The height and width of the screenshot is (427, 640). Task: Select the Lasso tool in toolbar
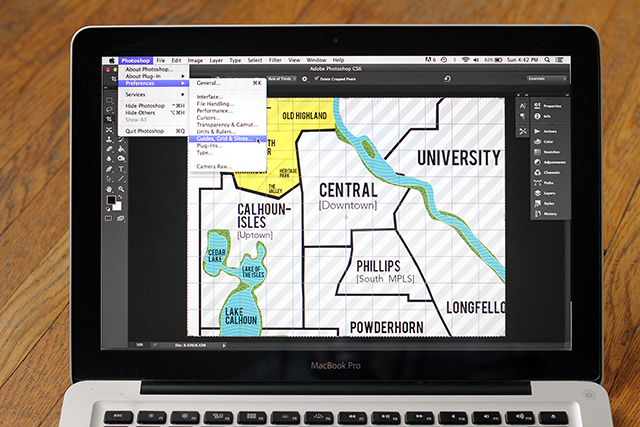[x=109, y=109]
